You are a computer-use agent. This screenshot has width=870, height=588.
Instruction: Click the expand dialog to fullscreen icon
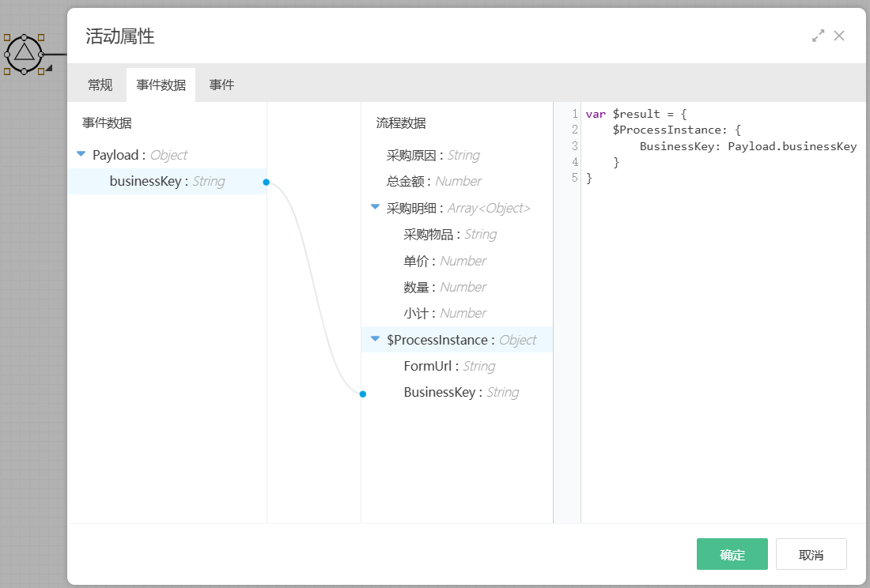(x=818, y=36)
